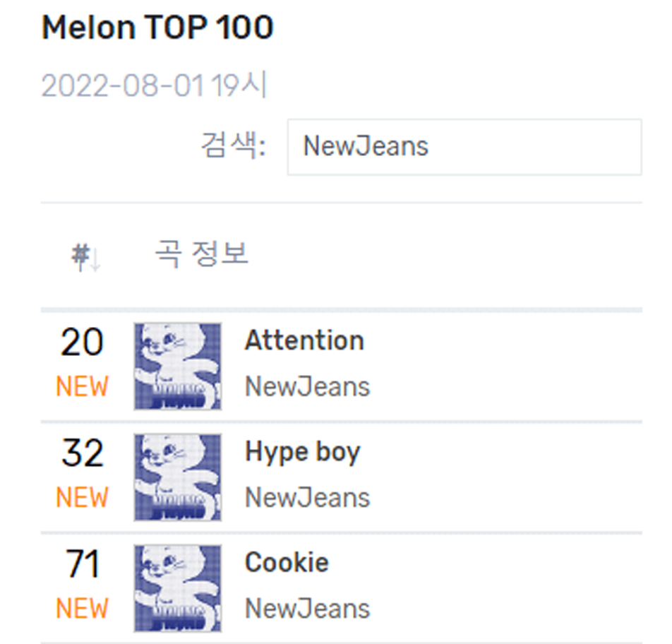Click NewJeans artist name under Cookie
This screenshot has height=644, width=672.
[307, 609]
